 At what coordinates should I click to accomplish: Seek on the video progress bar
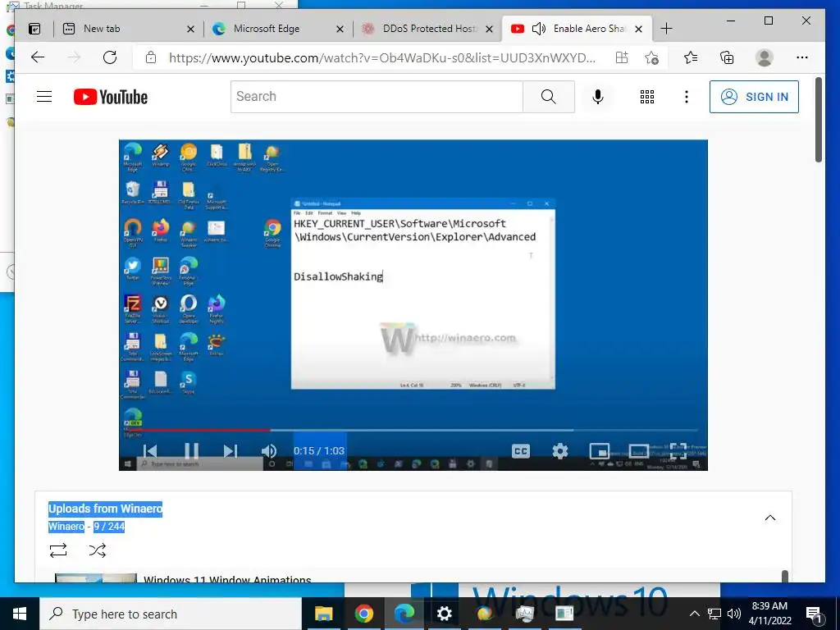tap(413, 430)
